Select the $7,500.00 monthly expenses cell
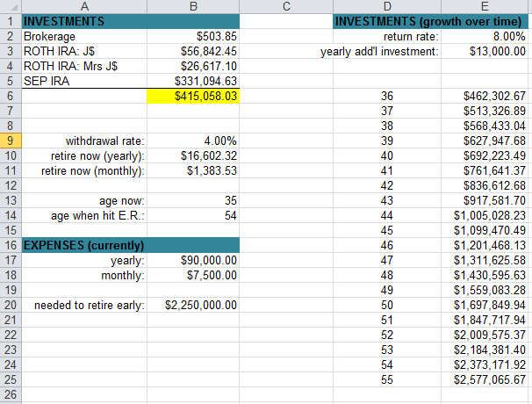 click(x=193, y=275)
